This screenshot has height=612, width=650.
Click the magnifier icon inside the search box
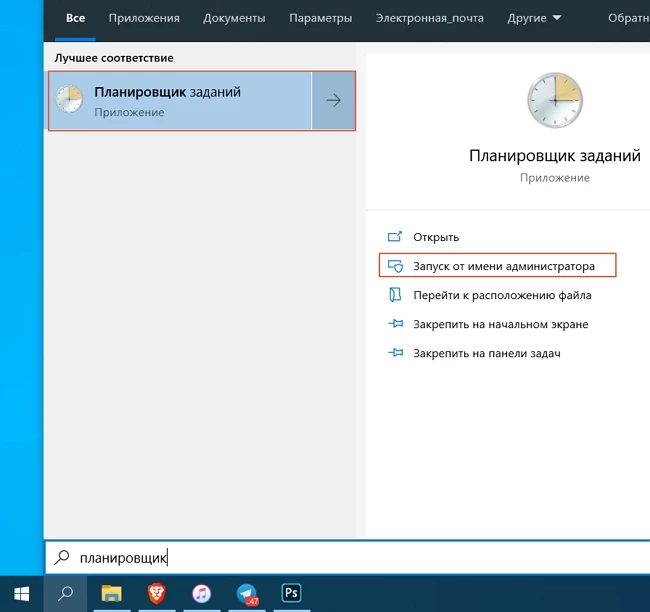pyautogui.click(x=62, y=557)
